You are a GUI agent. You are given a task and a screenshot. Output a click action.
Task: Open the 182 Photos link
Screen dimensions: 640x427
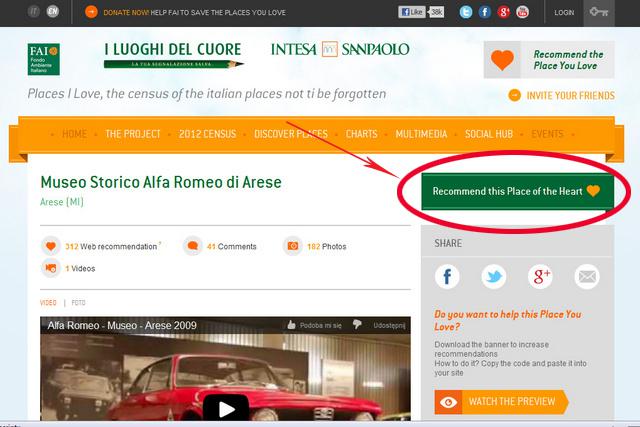click(327, 247)
